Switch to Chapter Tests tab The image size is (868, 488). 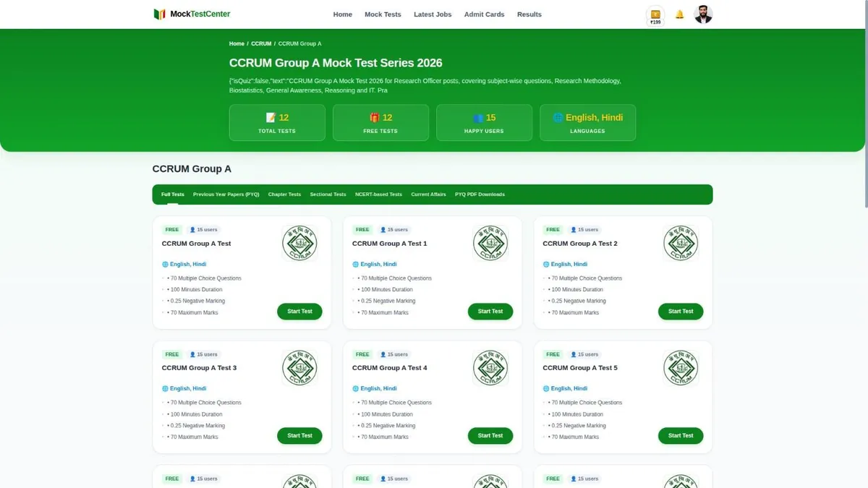pyautogui.click(x=284, y=194)
